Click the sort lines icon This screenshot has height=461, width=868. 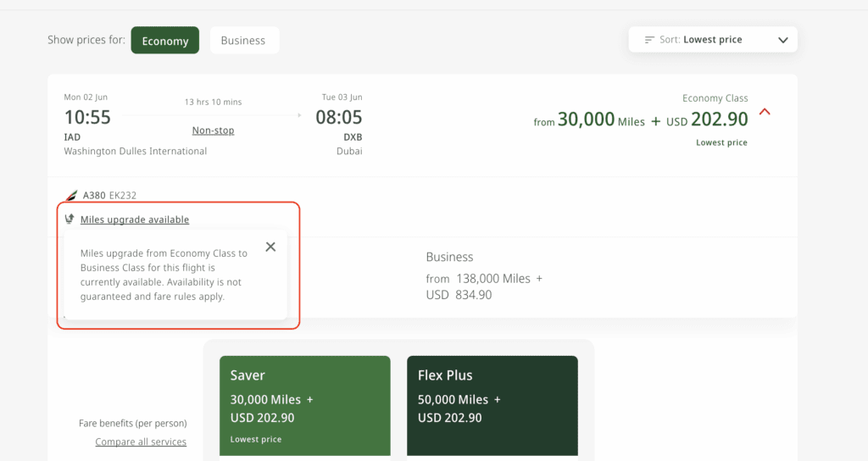click(x=649, y=40)
